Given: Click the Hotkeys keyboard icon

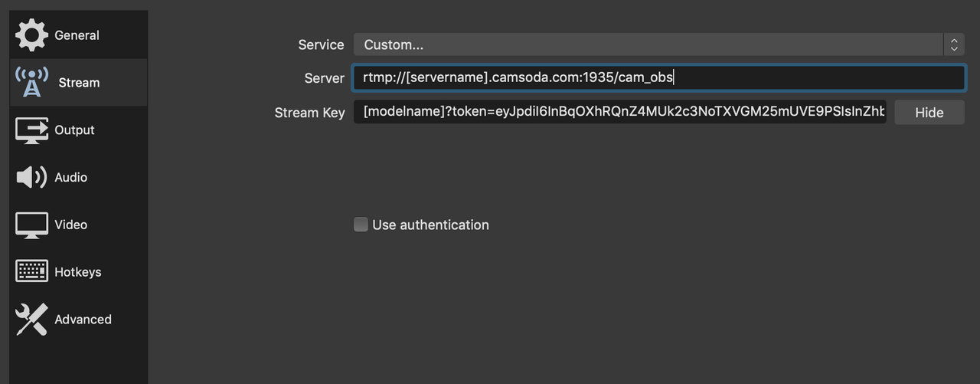Looking at the screenshot, I should 31,272.
